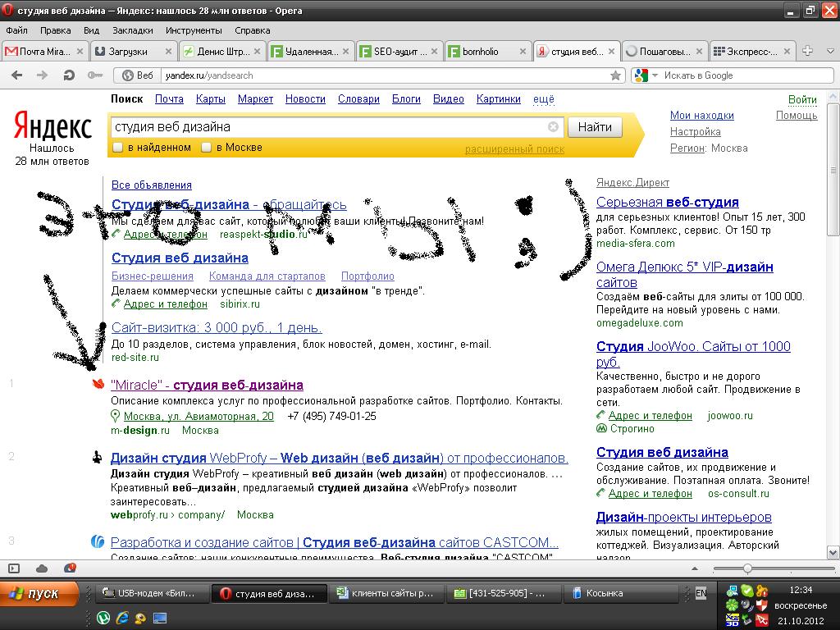Screen dimensions: 840x630
Task: Go forward with the forward arrow
Action: pos(43,75)
